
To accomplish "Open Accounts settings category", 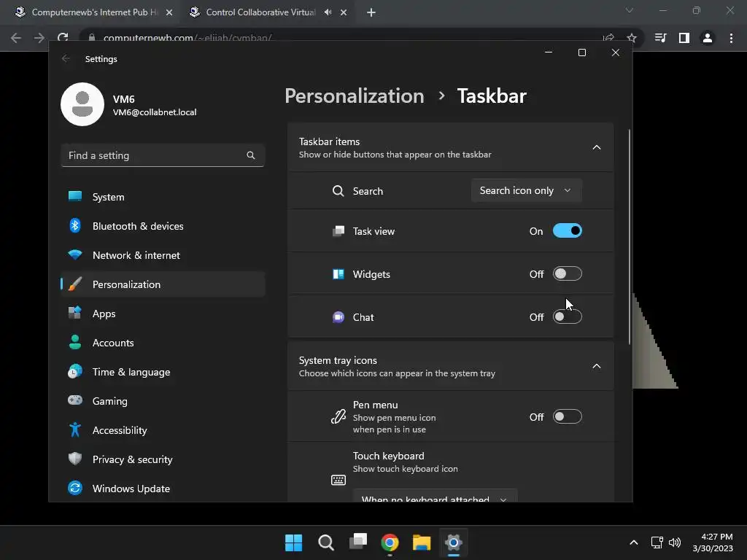I will click(163, 343).
